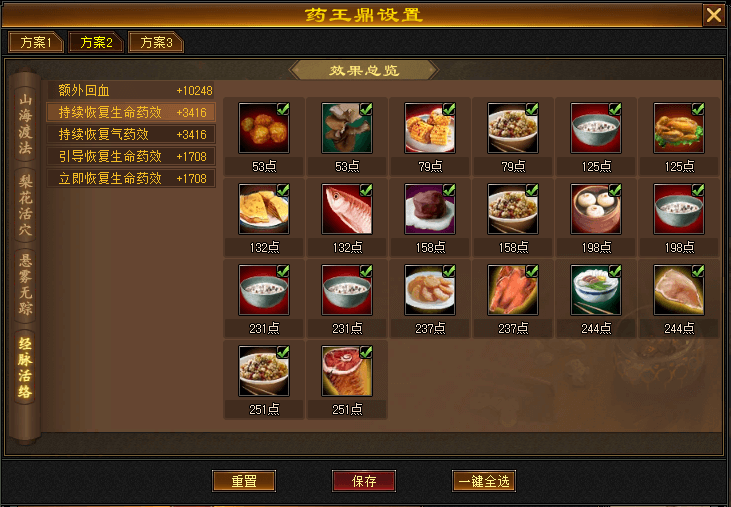This screenshot has height=507, width=731.
Task: Select the noodle bowl icon labeled 244点
Action: [596, 290]
